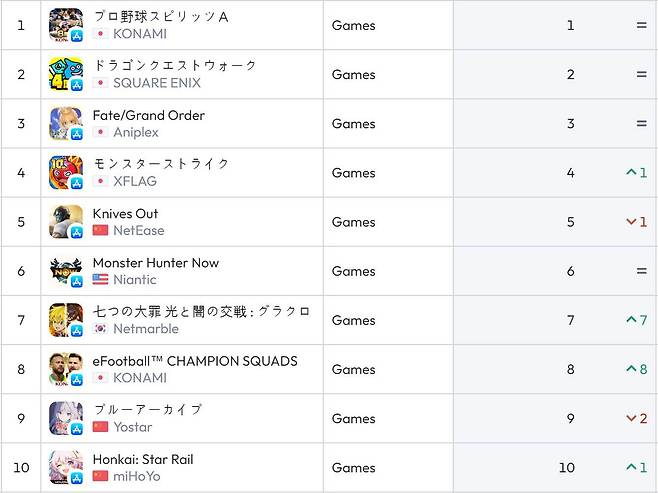The height and width of the screenshot is (493, 658).
Task: Click the Games category in Knives Out row
Action: [x=353, y=222]
